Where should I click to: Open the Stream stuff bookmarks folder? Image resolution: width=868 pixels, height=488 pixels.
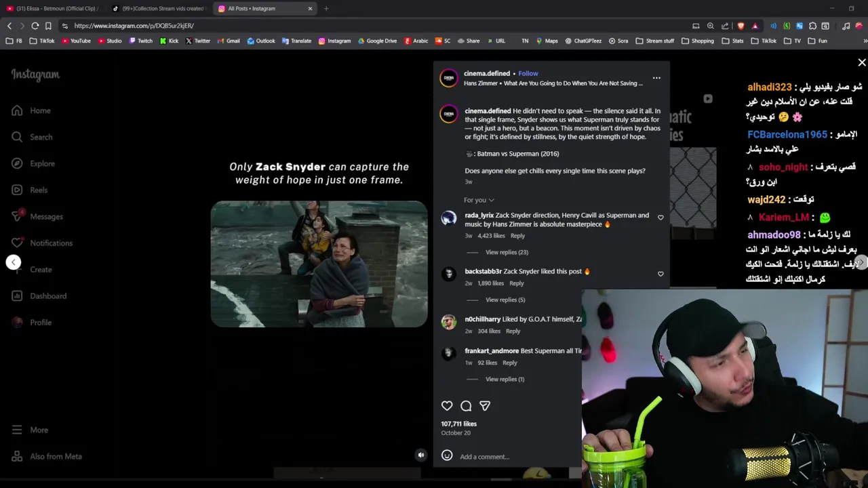(655, 41)
